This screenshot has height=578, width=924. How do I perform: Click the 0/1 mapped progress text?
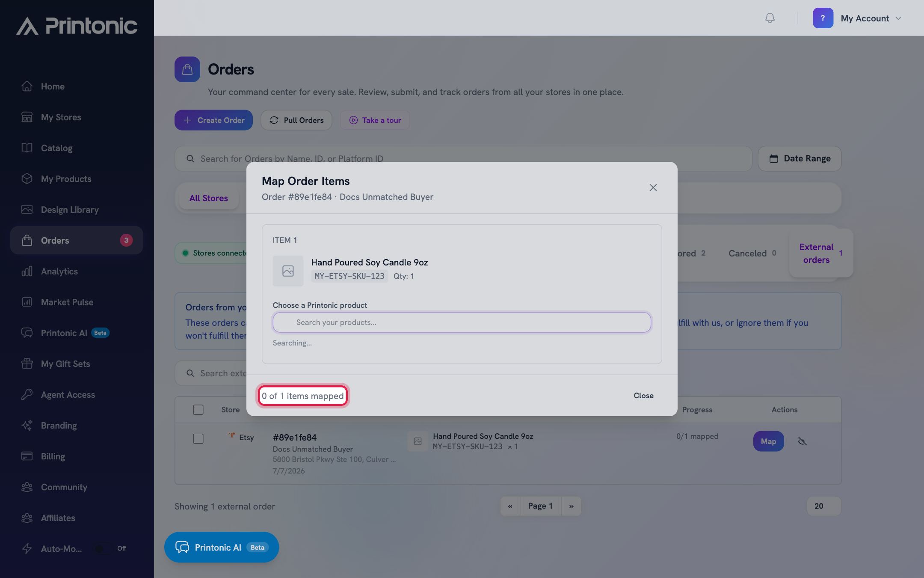coord(697,436)
